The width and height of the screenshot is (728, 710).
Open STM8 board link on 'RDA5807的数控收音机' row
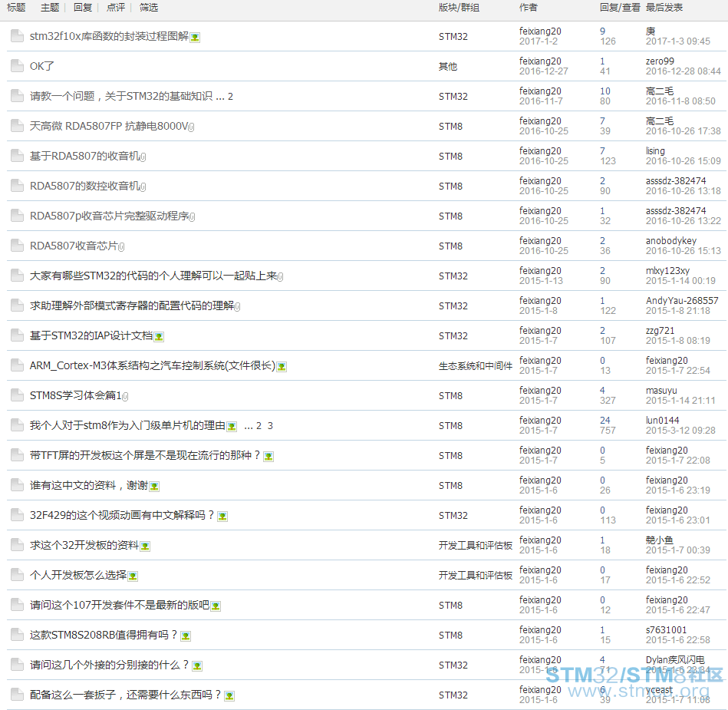pos(450,187)
